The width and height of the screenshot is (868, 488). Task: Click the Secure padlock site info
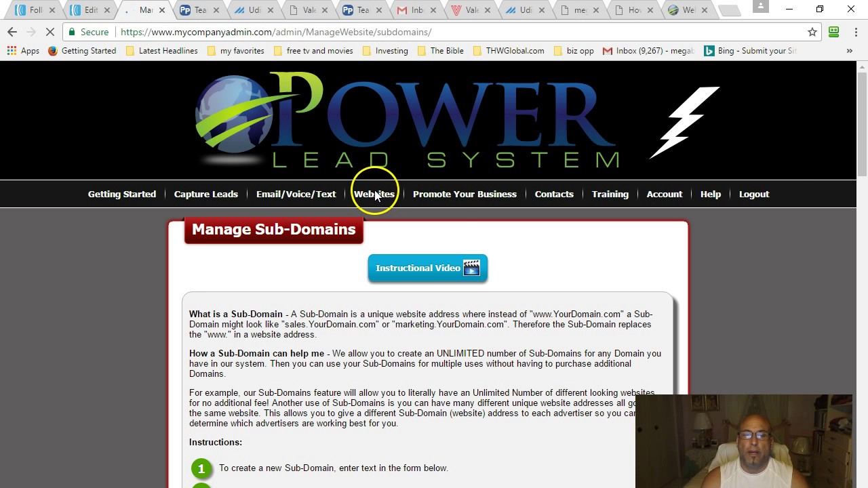click(x=88, y=32)
